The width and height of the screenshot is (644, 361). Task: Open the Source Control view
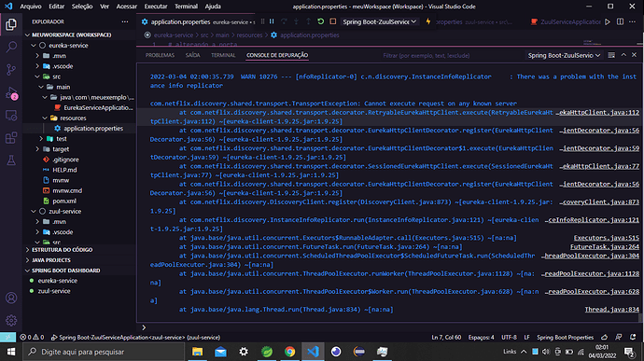11,70
